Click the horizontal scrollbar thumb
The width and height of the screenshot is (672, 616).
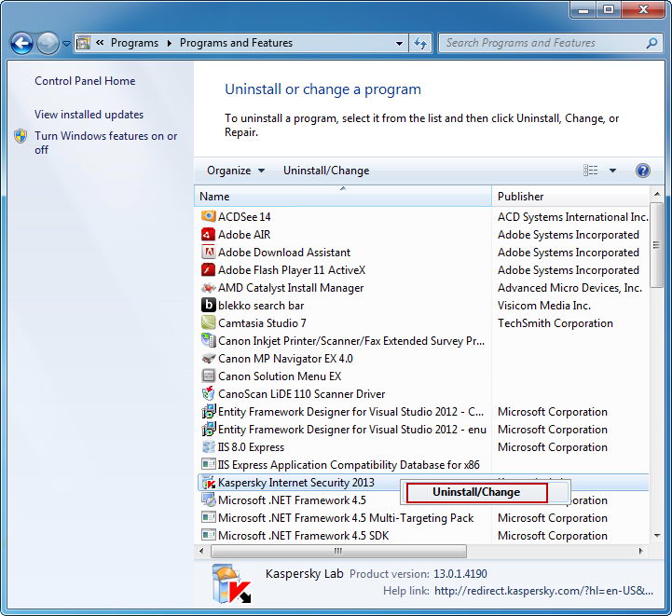tap(338, 551)
